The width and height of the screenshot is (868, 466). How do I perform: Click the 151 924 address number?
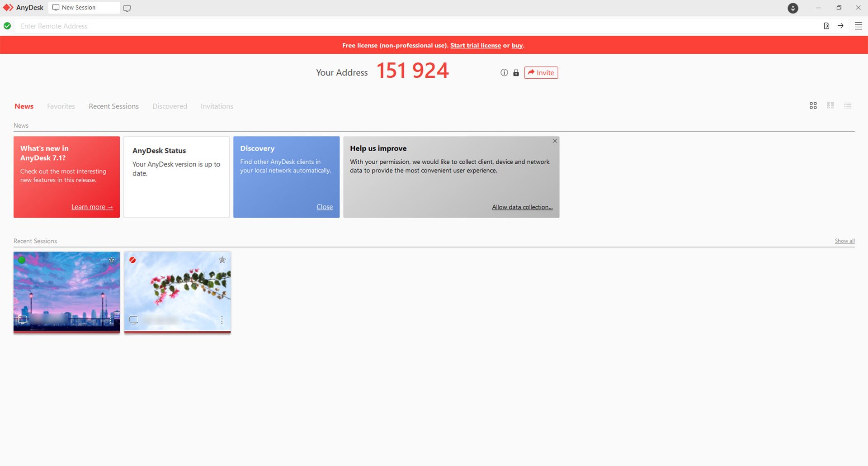coord(412,71)
